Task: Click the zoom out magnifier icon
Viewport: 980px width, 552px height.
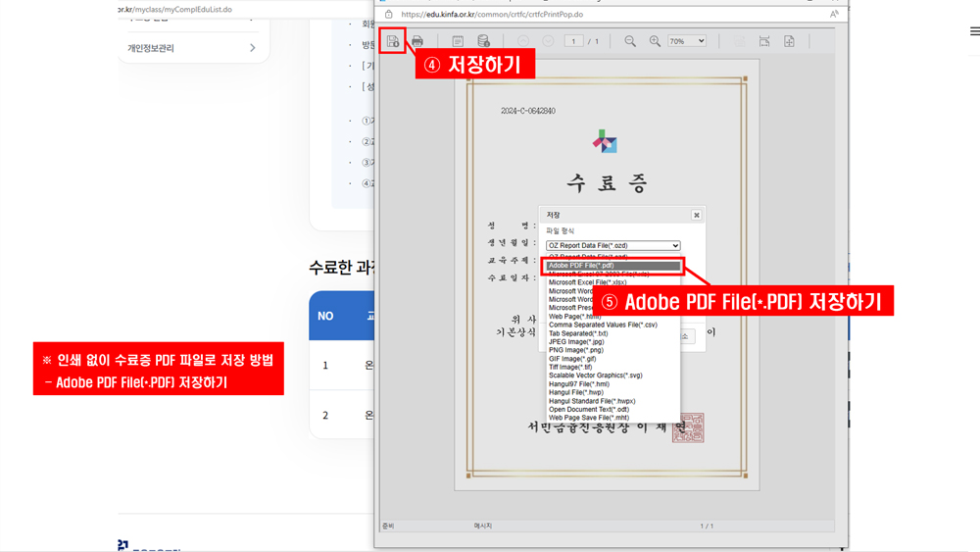Action: tap(630, 41)
